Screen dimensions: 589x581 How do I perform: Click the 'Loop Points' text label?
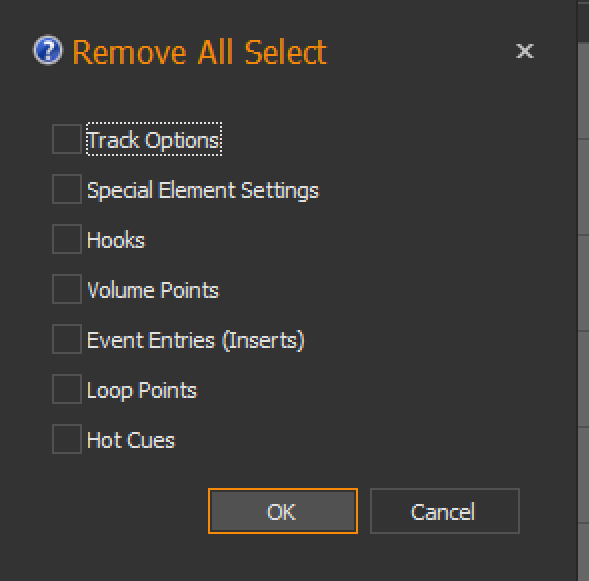coord(142,391)
